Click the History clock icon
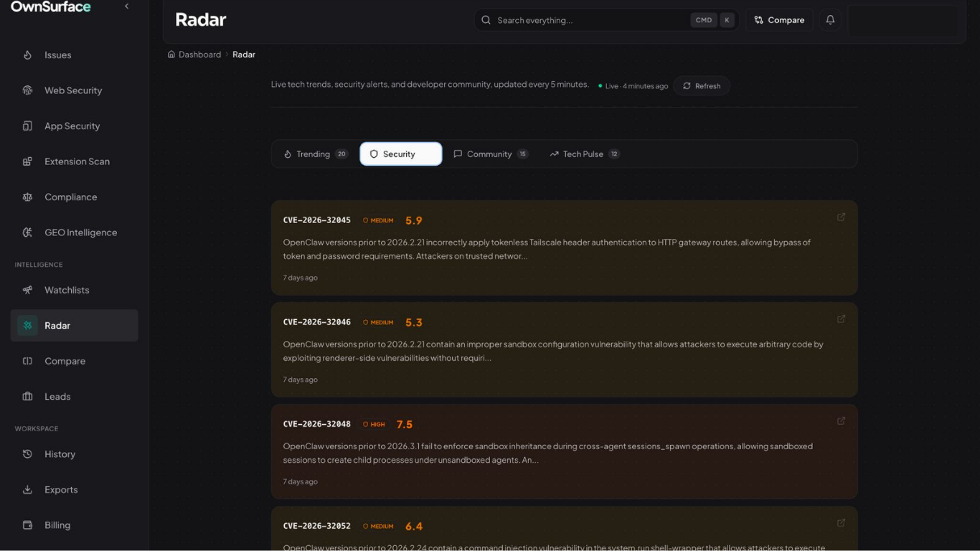The width and height of the screenshot is (980, 551). 27,454
